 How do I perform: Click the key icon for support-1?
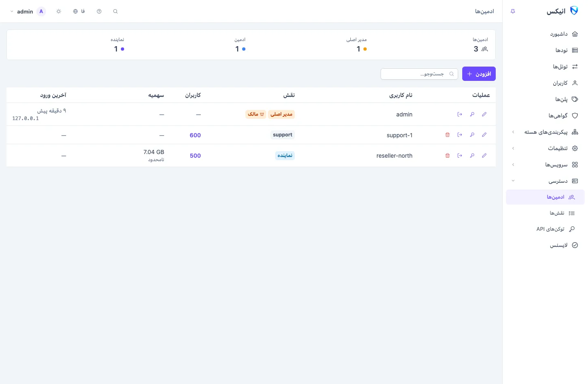[472, 135]
